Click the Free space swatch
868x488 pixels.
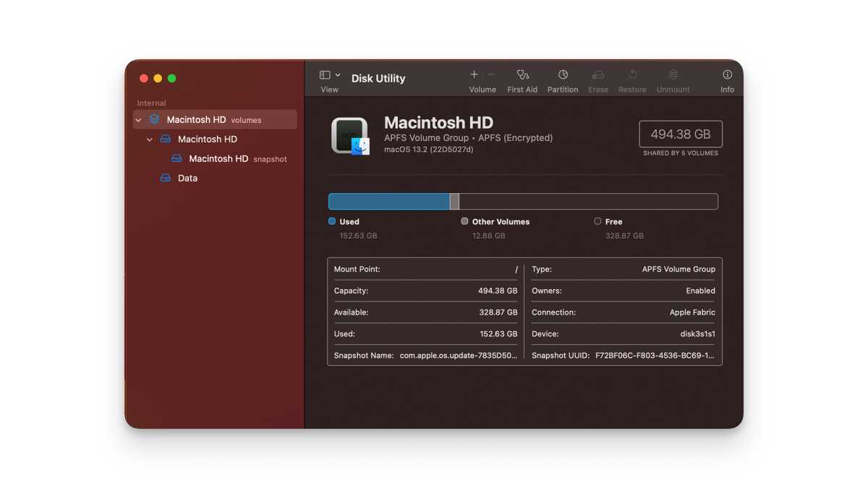tap(597, 221)
